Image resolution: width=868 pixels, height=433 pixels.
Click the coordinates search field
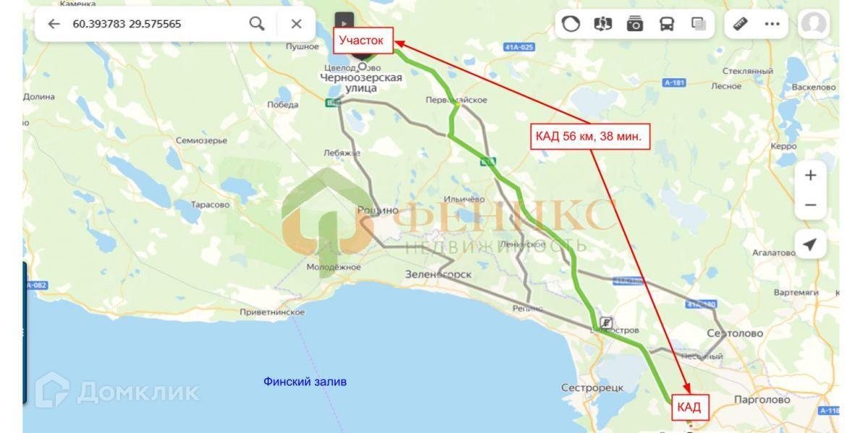coord(156,24)
